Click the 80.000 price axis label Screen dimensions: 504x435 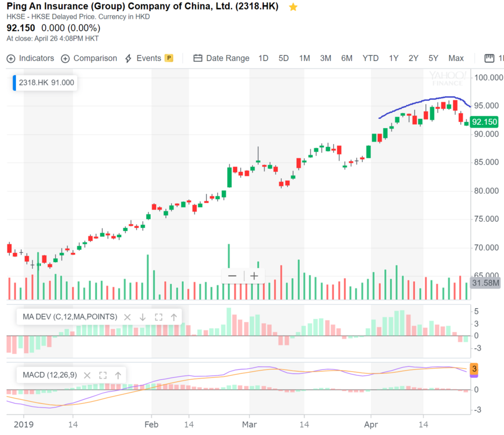(x=486, y=191)
